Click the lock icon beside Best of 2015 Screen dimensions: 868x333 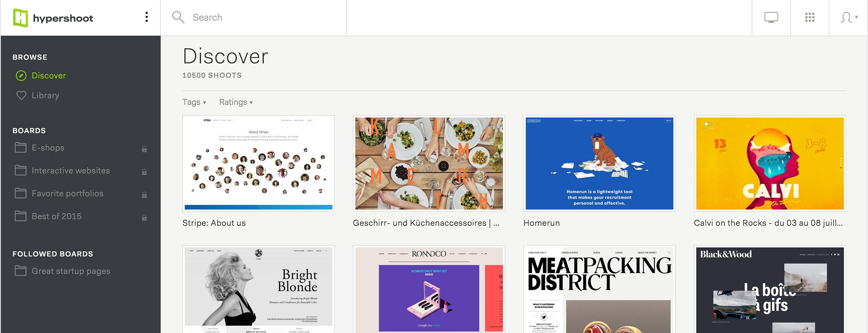pyautogui.click(x=144, y=217)
